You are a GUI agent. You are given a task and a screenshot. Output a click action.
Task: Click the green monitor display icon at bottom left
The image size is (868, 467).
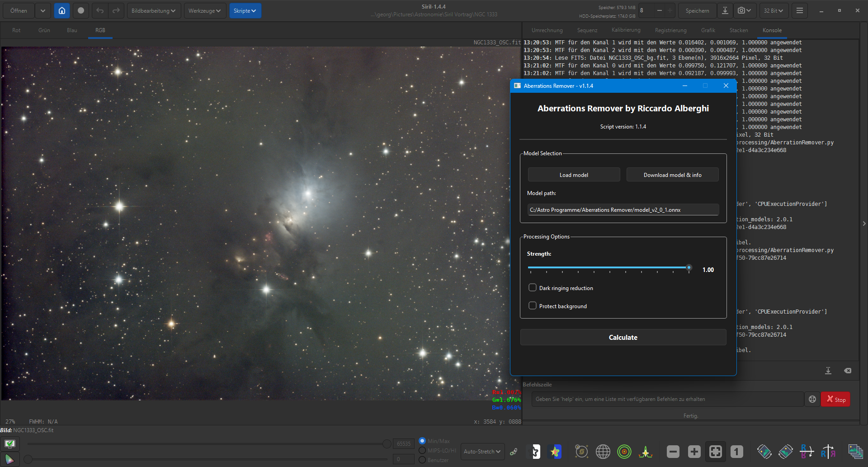click(9, 443)
